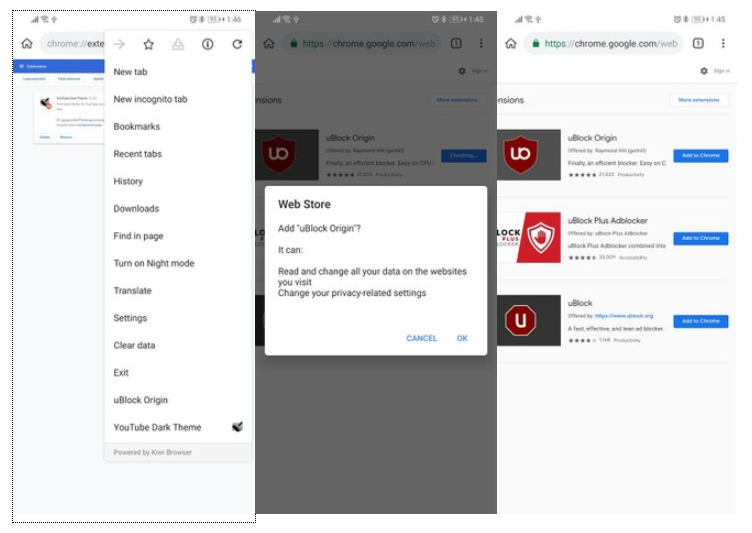Viewport: 752px width, 533px height.
Task: Open the uBlock red stop-sign logo thumbnail
Action: 529,320
